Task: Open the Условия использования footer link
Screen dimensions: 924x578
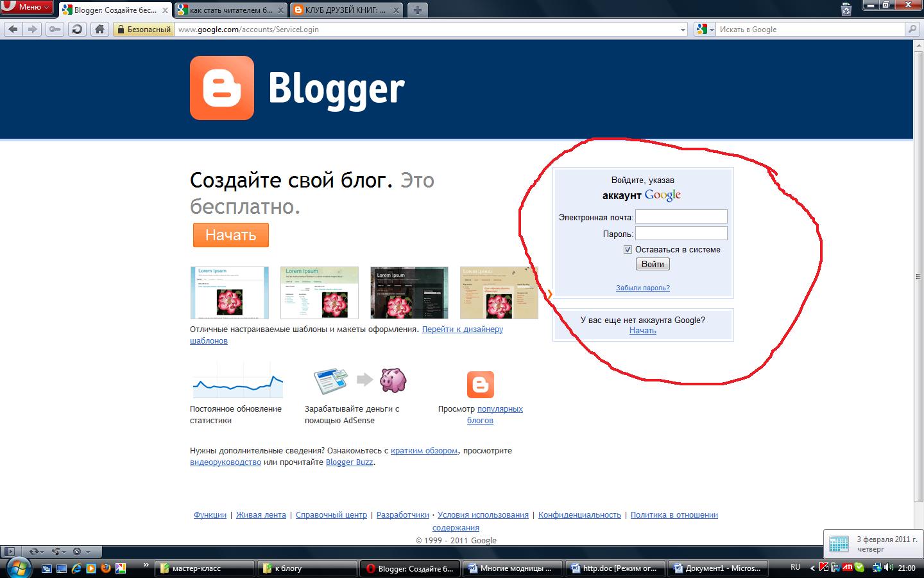Action: point(483,515)
